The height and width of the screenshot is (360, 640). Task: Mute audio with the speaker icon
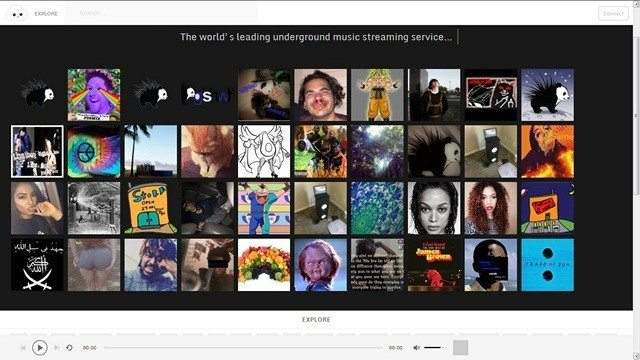(x=416, y=348)
